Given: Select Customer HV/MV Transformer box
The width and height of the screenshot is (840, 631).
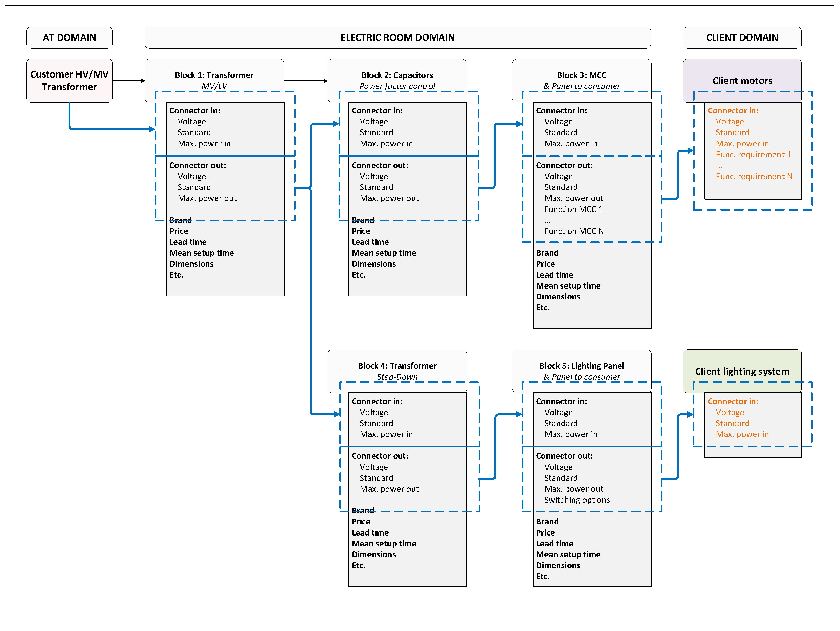Looking at the screenshot, I should [69, 81].
